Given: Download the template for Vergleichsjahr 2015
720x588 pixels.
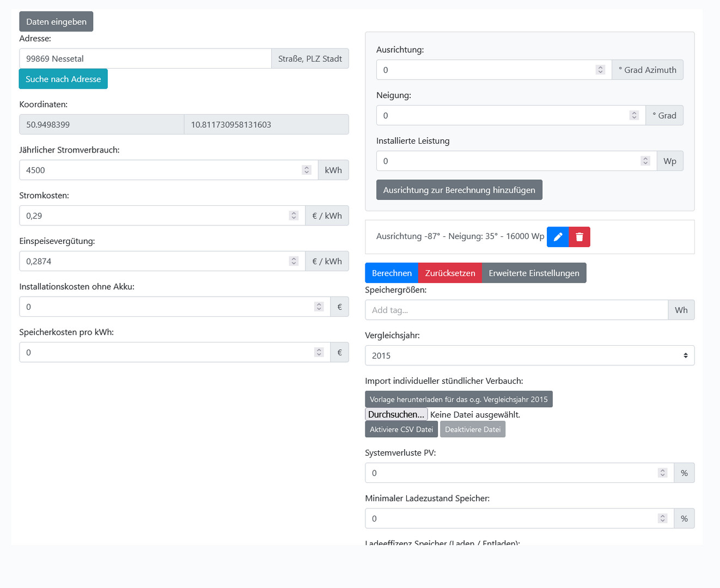Looking at the screenshot, I should 459,399.
